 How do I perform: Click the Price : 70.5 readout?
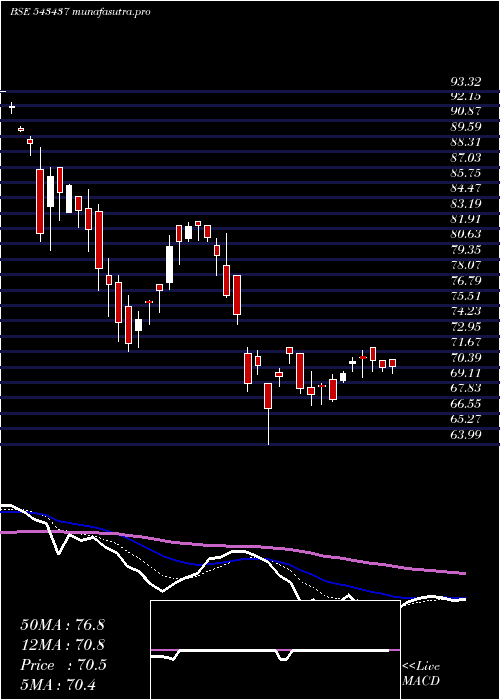[63, 665]
